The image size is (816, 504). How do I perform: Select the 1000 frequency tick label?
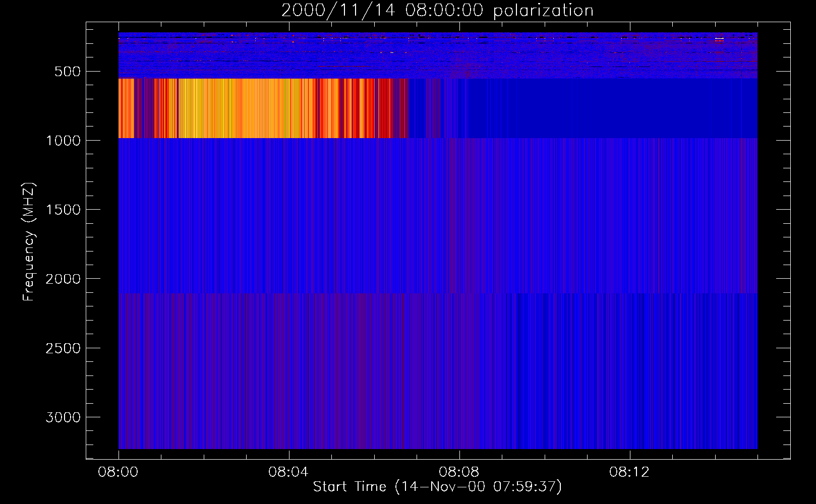point(63,141)
